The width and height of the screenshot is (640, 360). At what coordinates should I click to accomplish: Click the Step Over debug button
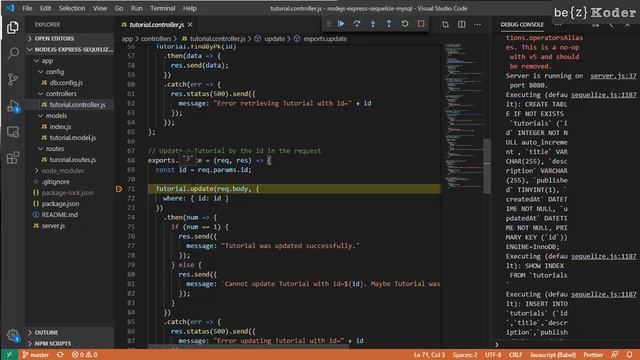pyautogui.click(x=357, y=24)
